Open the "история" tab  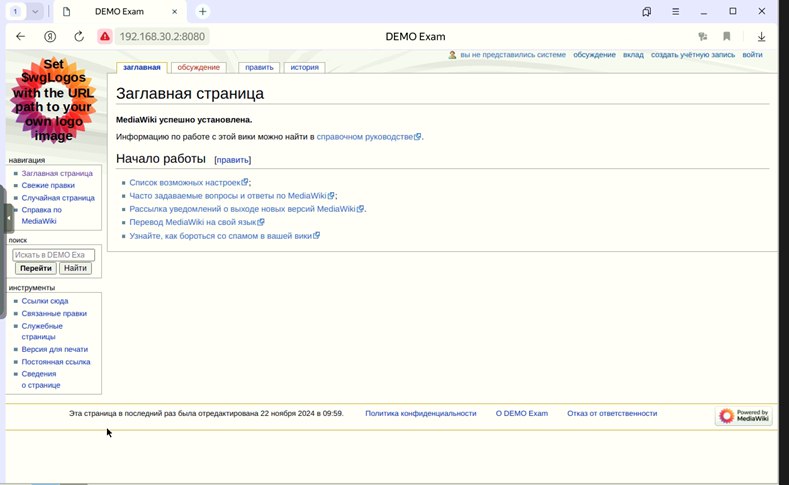click(x=304, y=67)
